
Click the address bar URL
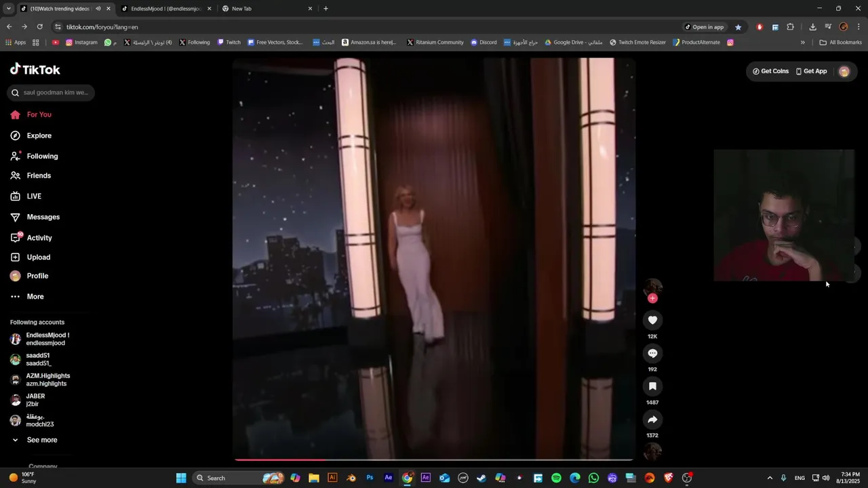[x=102, y=27]
